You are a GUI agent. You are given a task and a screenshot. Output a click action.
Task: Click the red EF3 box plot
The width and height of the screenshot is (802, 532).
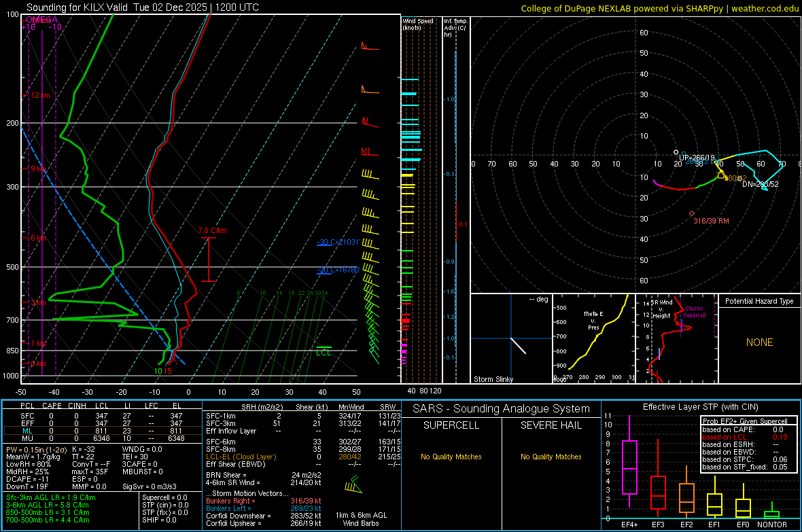pos(658,478)
